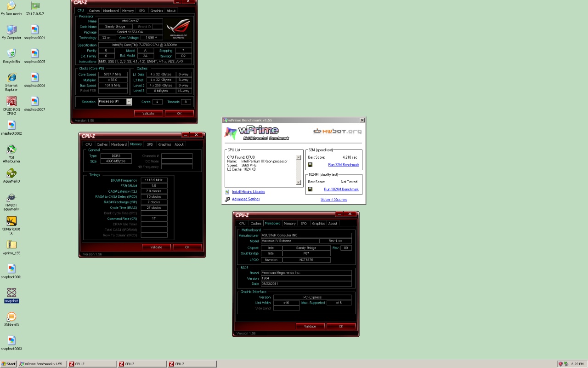Open the AquaMark3 desktop shortcut
Image resolution: width=588 pixels, height=368 pixels.
click(x=11, y=173)
